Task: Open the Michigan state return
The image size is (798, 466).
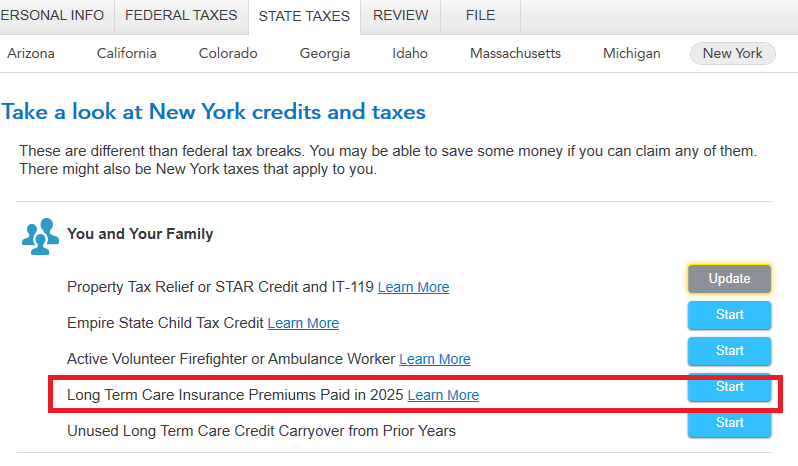Action: point(632,54)
